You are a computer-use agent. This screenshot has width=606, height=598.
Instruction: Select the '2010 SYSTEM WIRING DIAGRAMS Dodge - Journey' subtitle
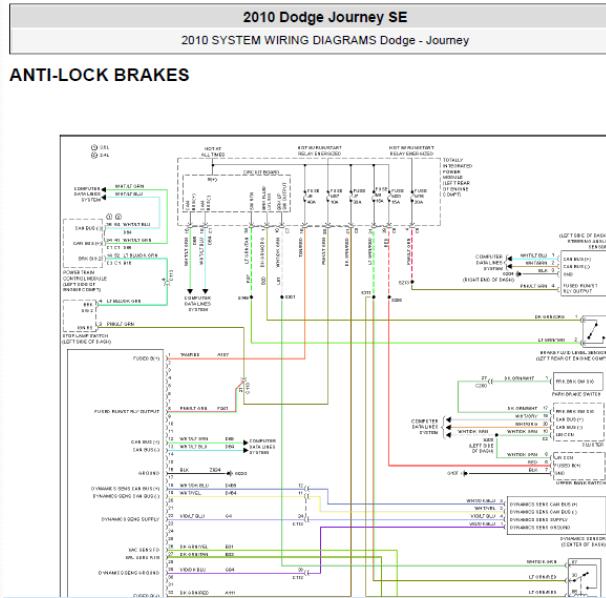coord(325,40)
